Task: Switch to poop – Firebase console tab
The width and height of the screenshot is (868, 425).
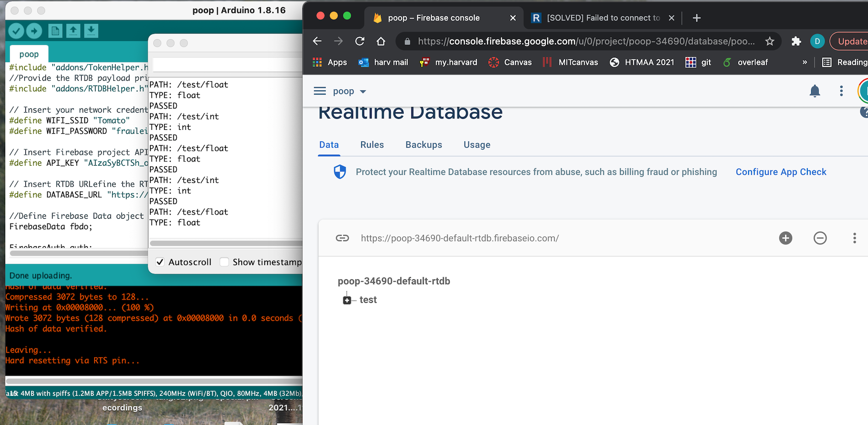Action: point(434,18)
